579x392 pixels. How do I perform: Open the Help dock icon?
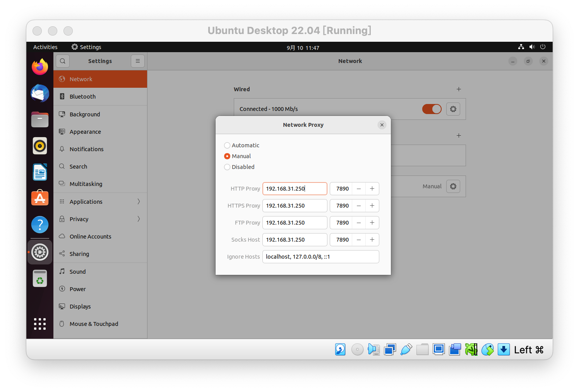point(40,225)
